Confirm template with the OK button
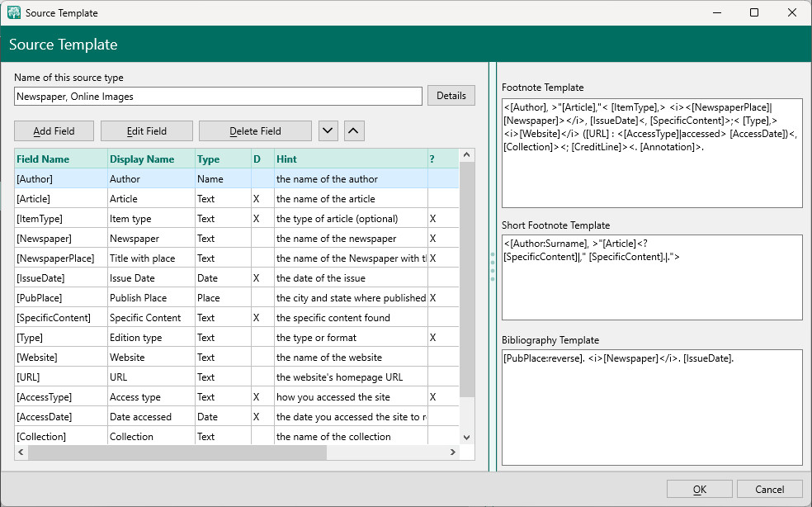The image size is (812, 507). (699, 490)
